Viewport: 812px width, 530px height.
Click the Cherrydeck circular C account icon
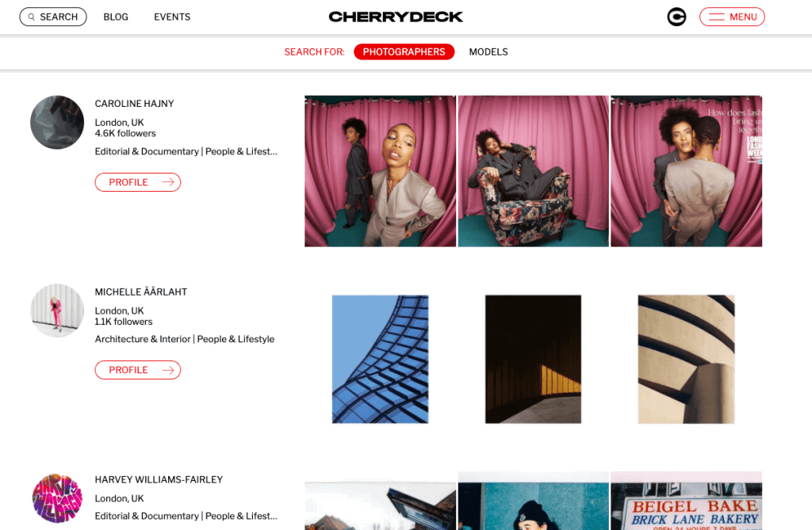coord(676,17)
